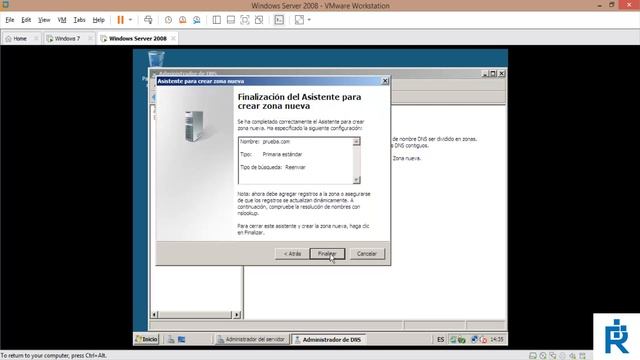This screenshot has height=360, width=640.
Task: Close the Home tab
Action: tap(36, 38)
